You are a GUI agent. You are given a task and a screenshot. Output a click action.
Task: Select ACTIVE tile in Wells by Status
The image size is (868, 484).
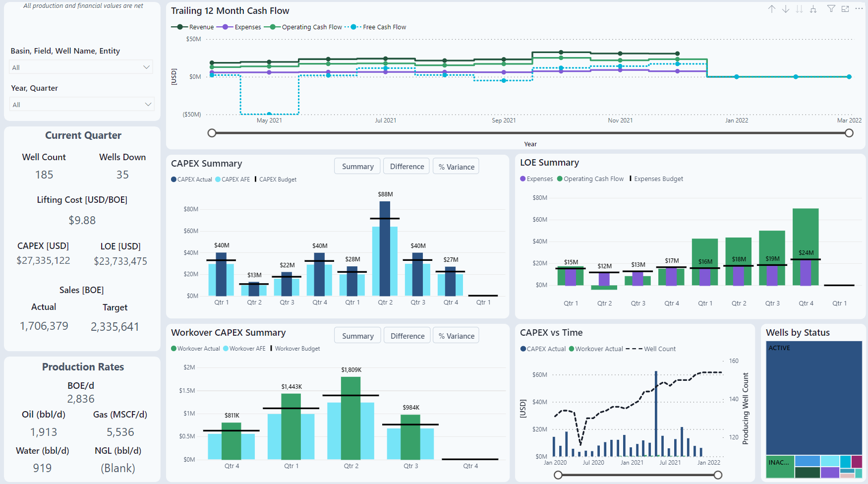point(813,397)
